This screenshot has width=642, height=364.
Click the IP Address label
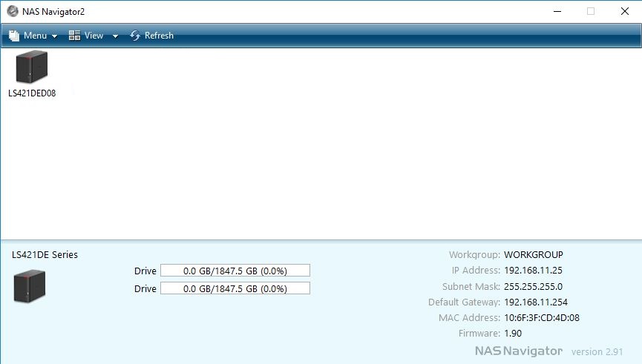pyautogui.click(x=476, y=271)
